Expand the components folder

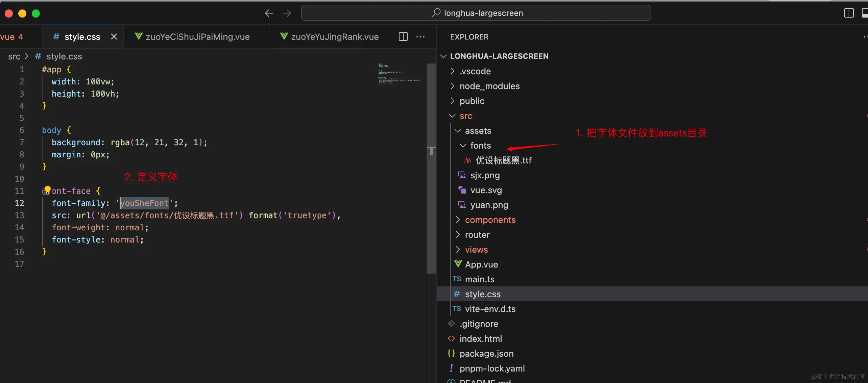click(490, 220)
